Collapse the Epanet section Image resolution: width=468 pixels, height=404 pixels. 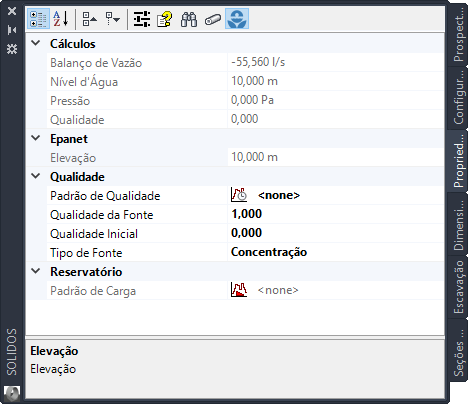[x=36, y=138]
